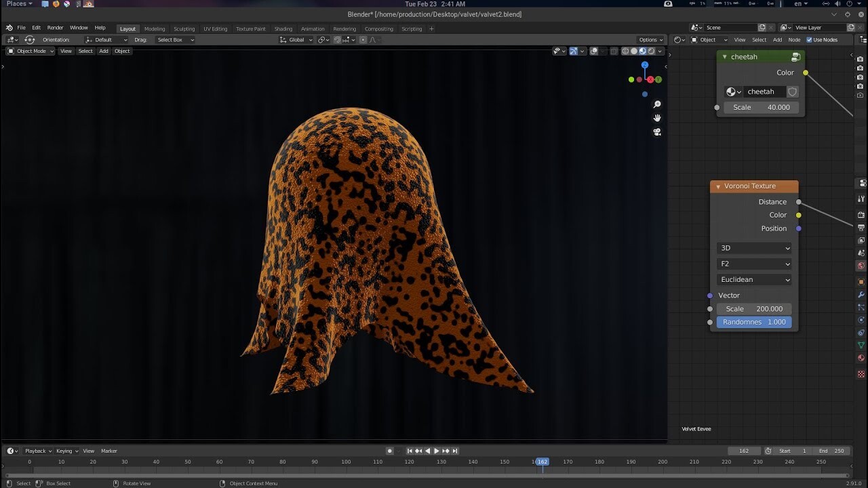
Task: Open the camera view icon below the navigation gizmo
Action: [x=656, y=132]
